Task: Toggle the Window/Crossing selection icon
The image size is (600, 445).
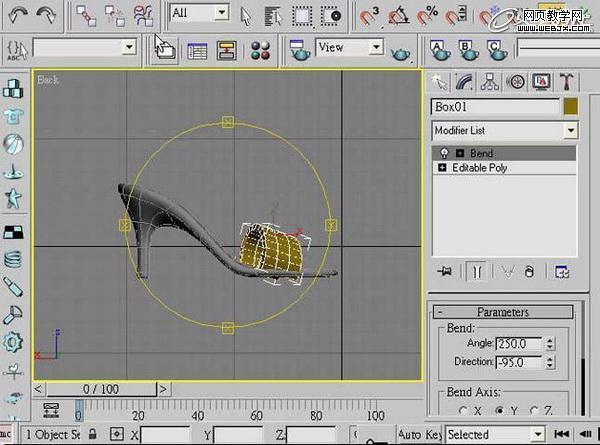Action: click(x=331, y=16)
